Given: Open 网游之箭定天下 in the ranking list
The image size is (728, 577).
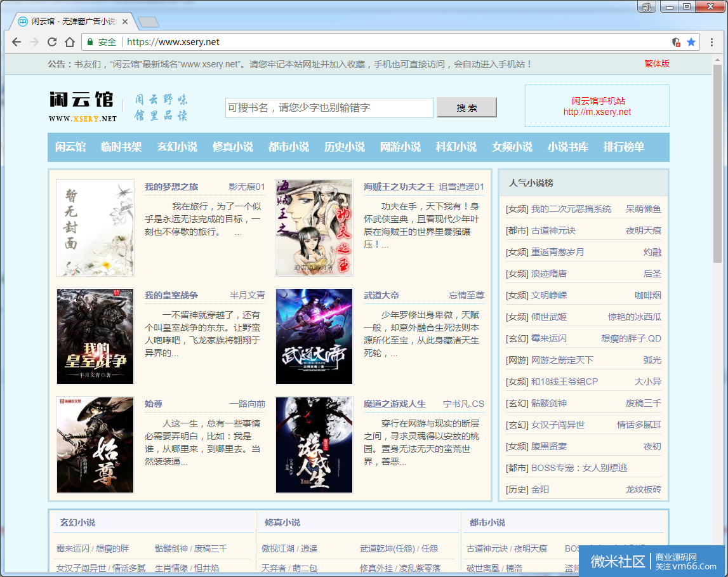Looking at the screenshot, I should pyautogui.click(x=562, y=360).
